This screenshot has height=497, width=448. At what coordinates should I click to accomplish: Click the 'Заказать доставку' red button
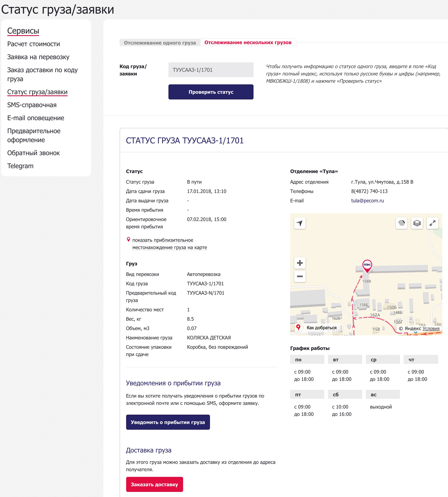click(x=154, y=484)
